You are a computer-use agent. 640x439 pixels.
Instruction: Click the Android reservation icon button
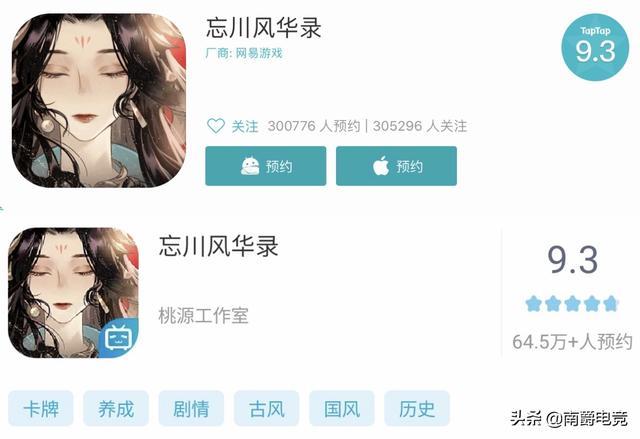pyautogui.click(x=266, y=166)
